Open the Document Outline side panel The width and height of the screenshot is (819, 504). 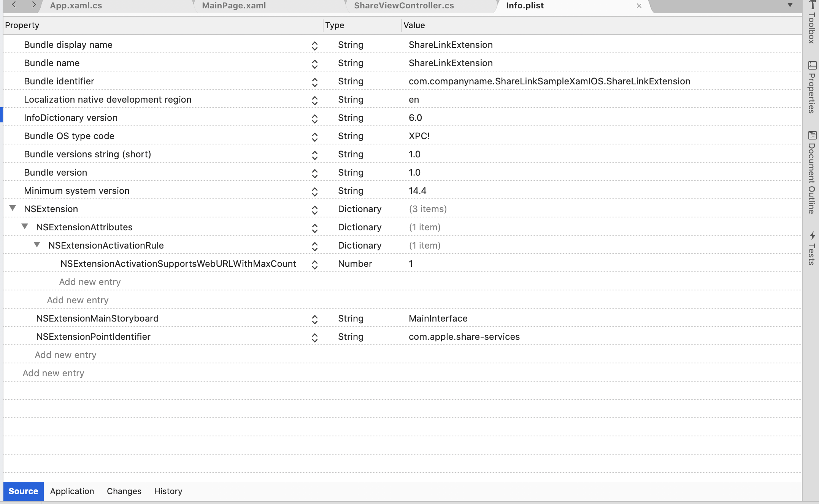coord(811,173)
